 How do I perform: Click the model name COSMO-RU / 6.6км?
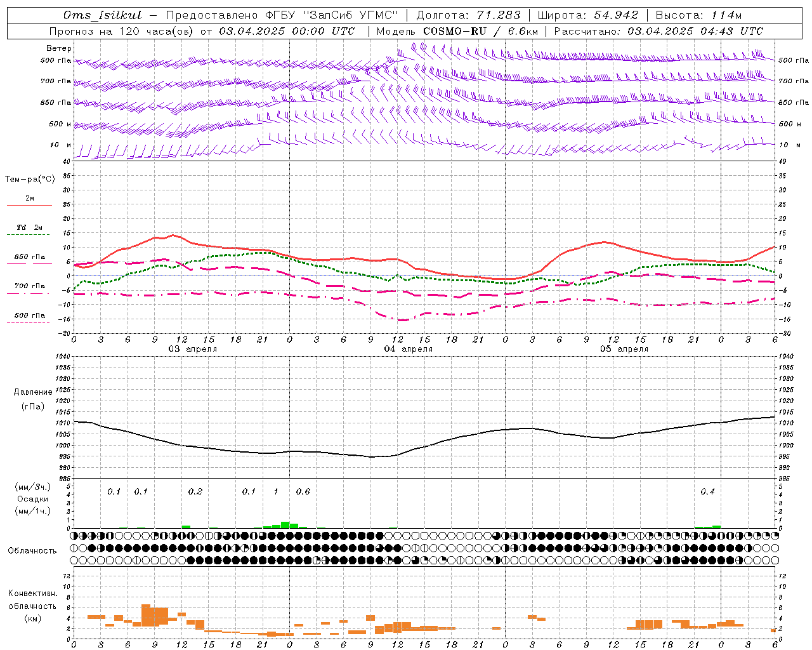[x=481, y=31]
